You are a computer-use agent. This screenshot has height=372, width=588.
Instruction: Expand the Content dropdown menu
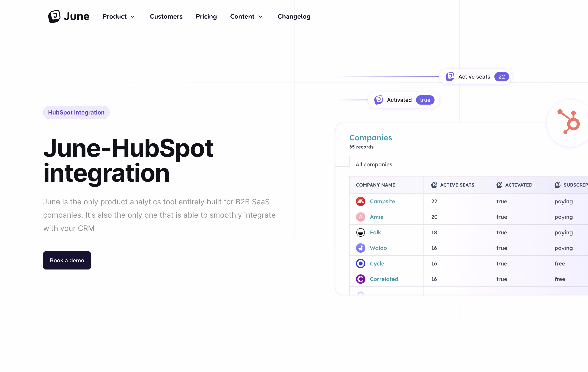pos(246,16)
